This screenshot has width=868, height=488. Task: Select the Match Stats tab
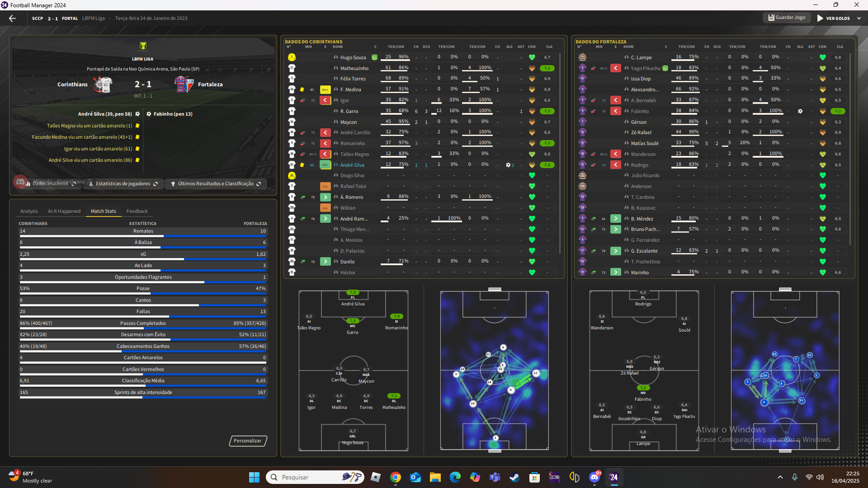pyautogui.click(x=104, y=211)
